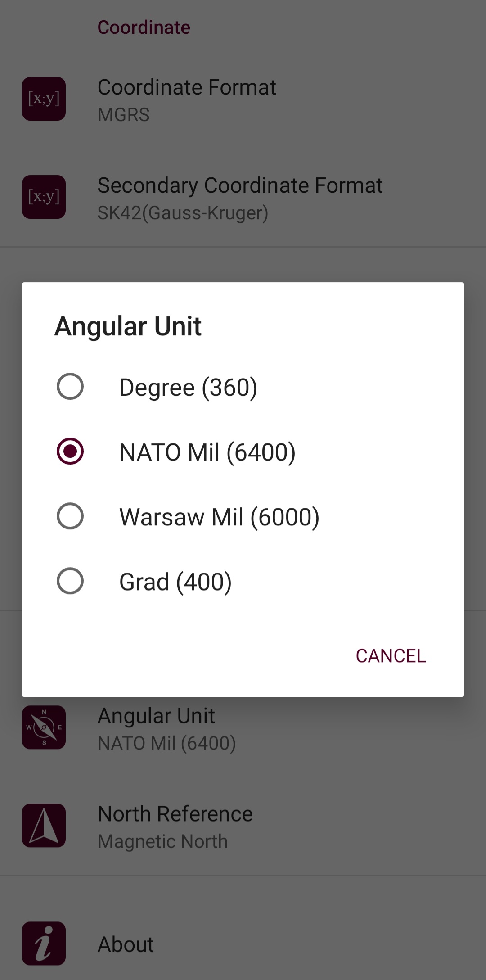Select the Grad (400) radio button
This screenshot has height=980, width=486.
[70, 581]
